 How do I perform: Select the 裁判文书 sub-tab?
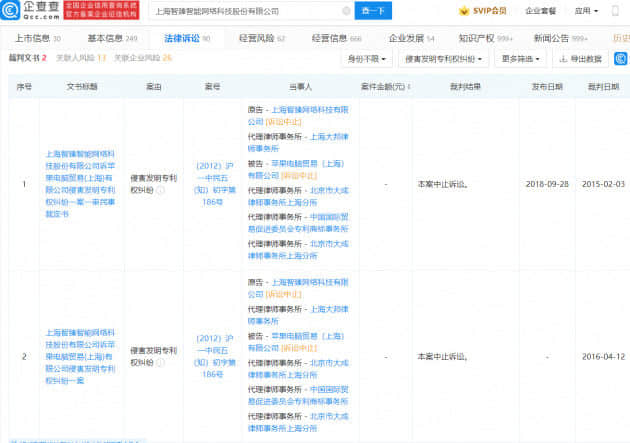[28, 58]
